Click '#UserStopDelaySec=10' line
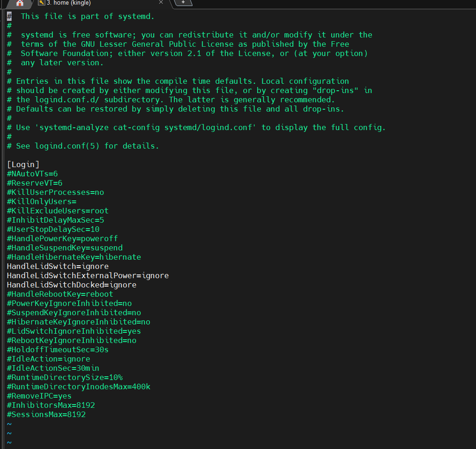The image size is (476, 449). point(53,230)
